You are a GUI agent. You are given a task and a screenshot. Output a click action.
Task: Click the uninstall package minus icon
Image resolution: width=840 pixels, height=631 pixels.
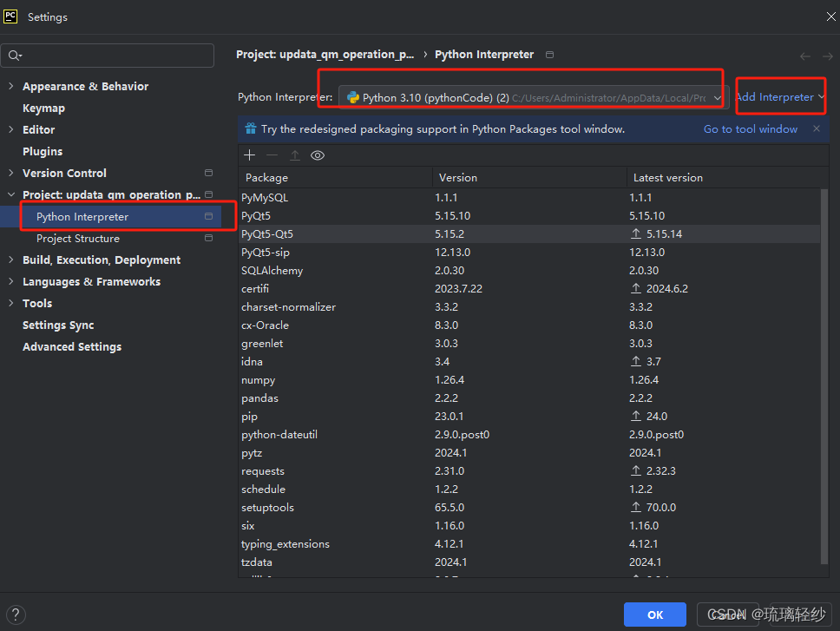point(272,155)
